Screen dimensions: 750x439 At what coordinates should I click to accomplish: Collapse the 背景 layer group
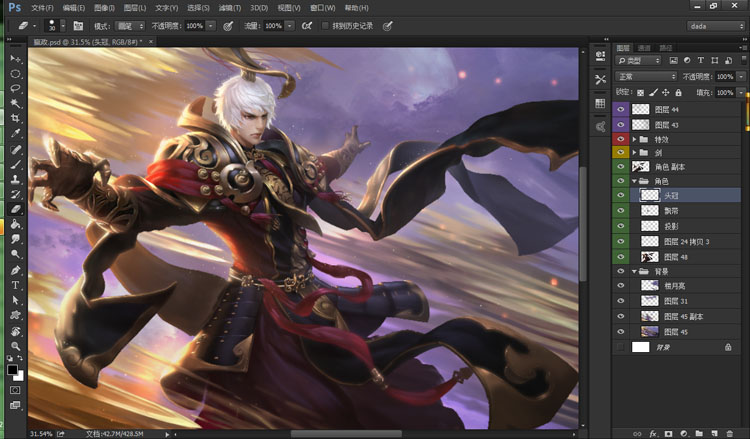click(634, 271)
